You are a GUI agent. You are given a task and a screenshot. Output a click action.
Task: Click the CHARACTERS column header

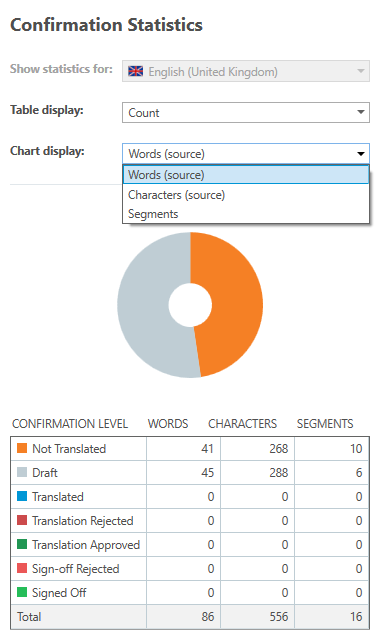click(242, 424)
